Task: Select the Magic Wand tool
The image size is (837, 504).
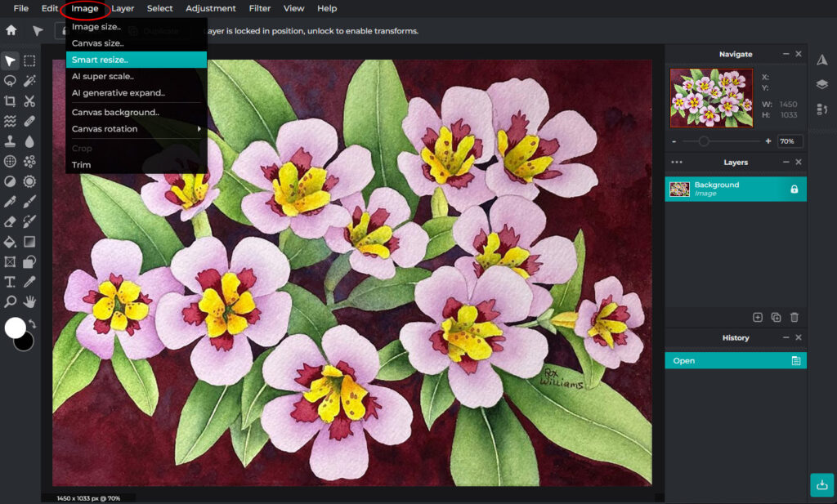Action: coord(29,81)
